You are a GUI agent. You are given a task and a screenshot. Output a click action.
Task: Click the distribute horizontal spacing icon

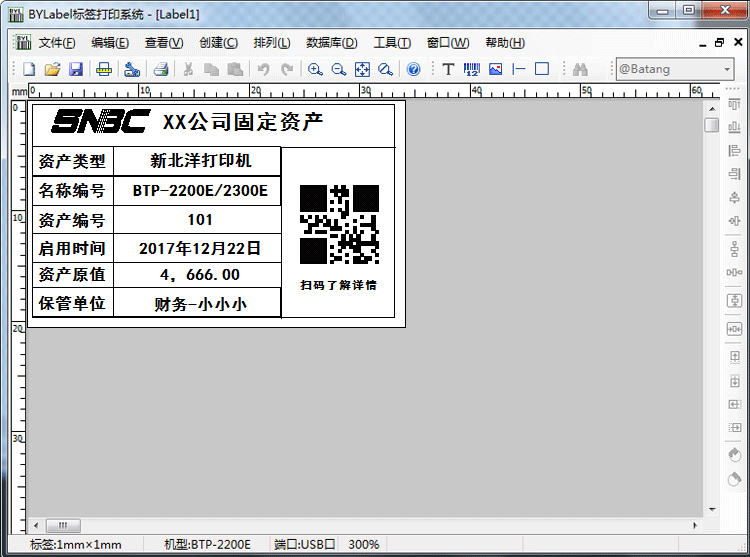(x=734, y=273)
